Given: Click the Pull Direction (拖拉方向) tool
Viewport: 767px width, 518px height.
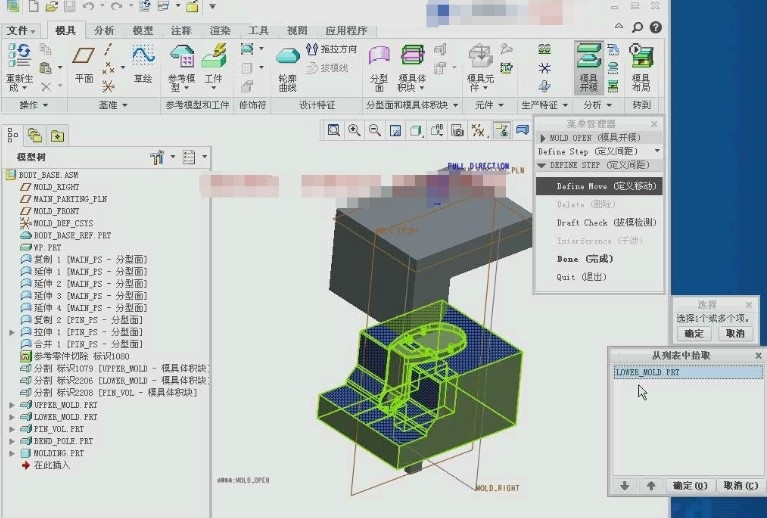Looking at the screenshot, I should [332, 49].
